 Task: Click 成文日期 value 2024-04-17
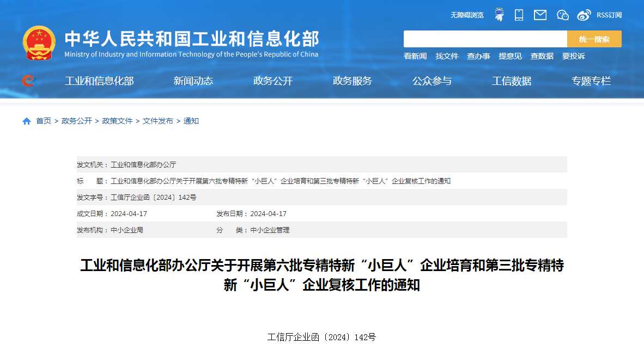[129, 214]
